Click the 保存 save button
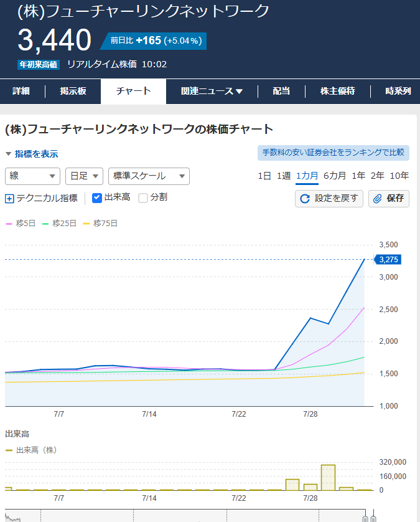Image resolution: width=420 pixels, height=522 pixels. [x=389, y=199]
